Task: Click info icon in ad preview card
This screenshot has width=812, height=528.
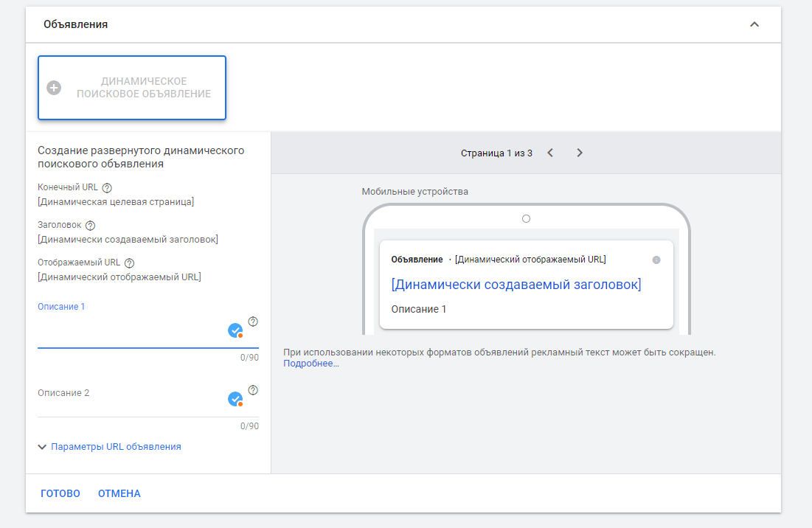Action: tap(656, 260)
